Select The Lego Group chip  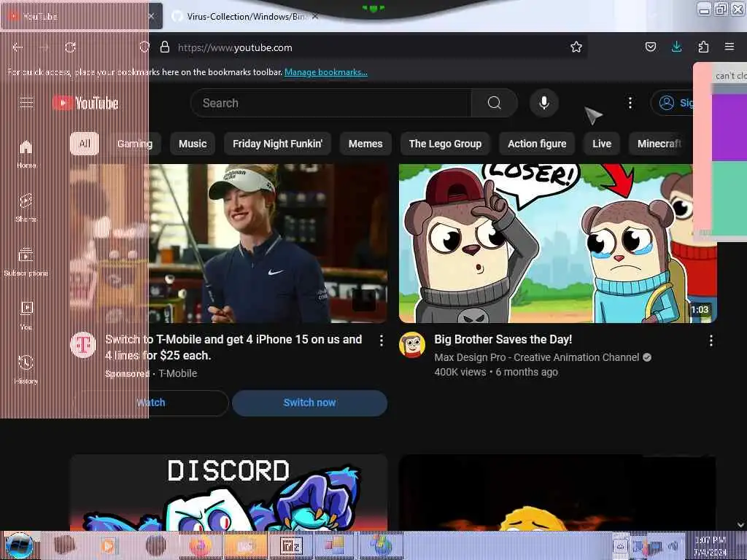tap(445, 144)
